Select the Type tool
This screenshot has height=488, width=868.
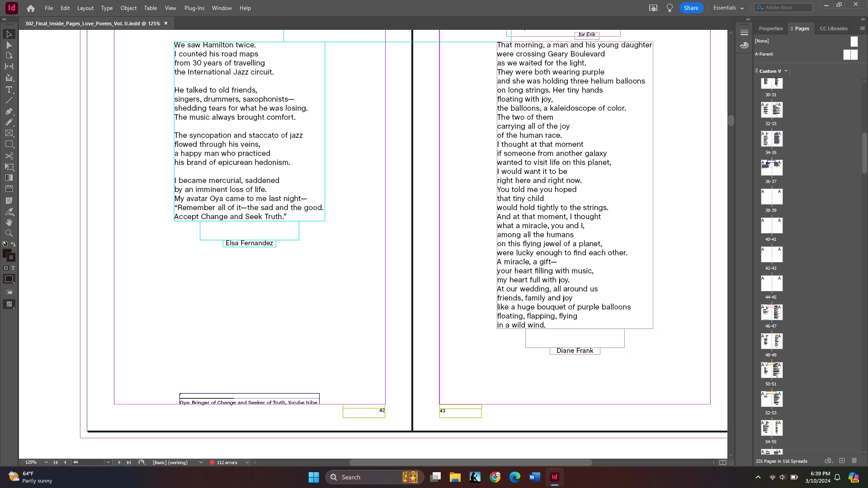pyautogui.click(x=9, y=89)
